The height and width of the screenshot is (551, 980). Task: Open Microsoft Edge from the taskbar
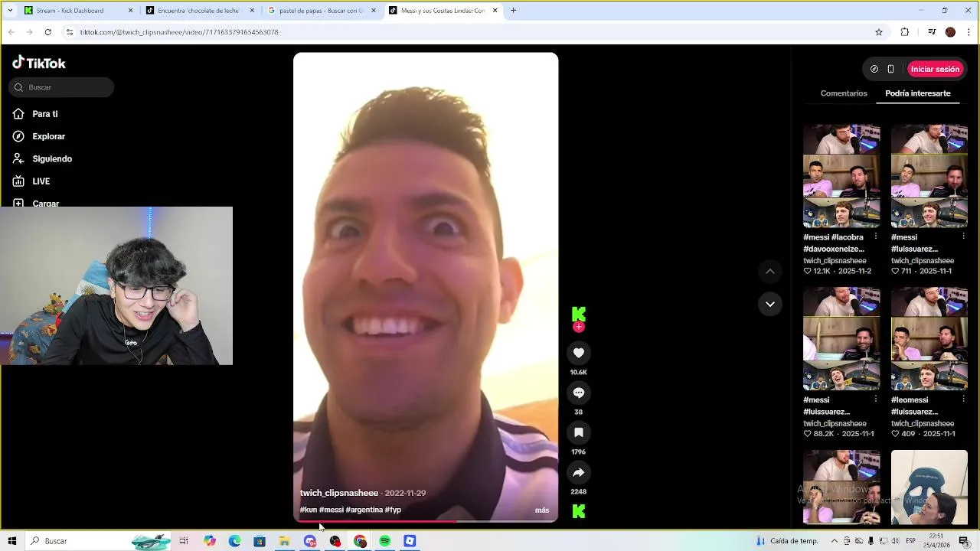(234, 541)
